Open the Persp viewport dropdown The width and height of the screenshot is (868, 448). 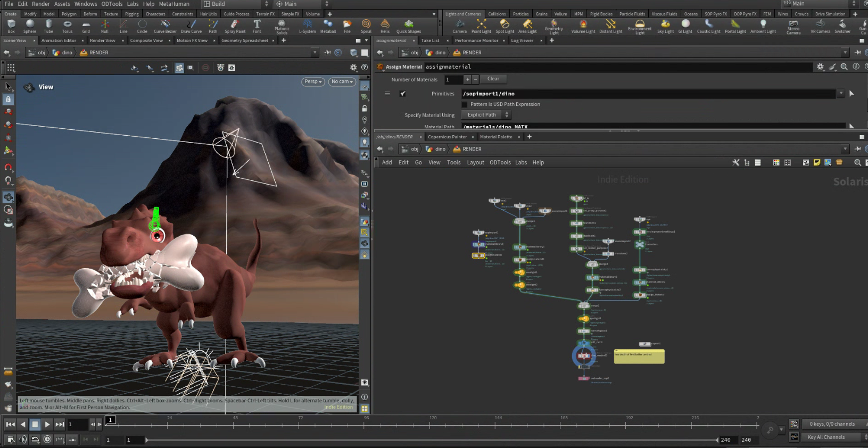313,81
